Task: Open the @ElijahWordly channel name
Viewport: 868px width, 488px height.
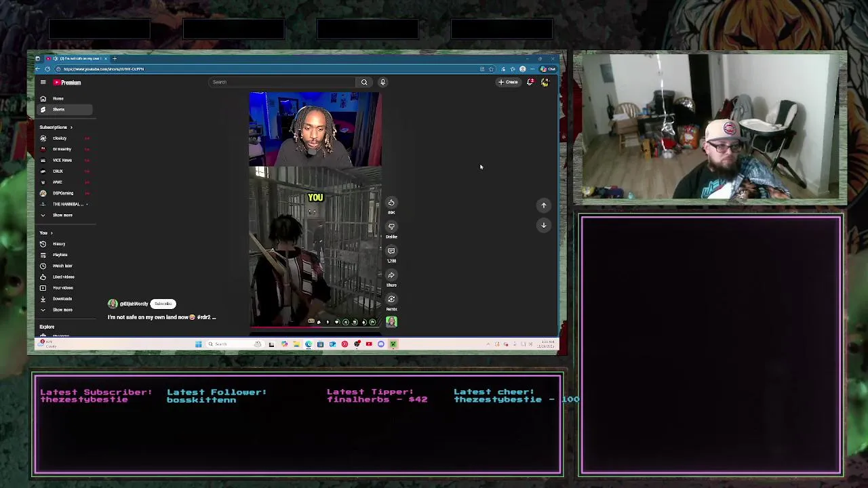Action: [134, 304]
